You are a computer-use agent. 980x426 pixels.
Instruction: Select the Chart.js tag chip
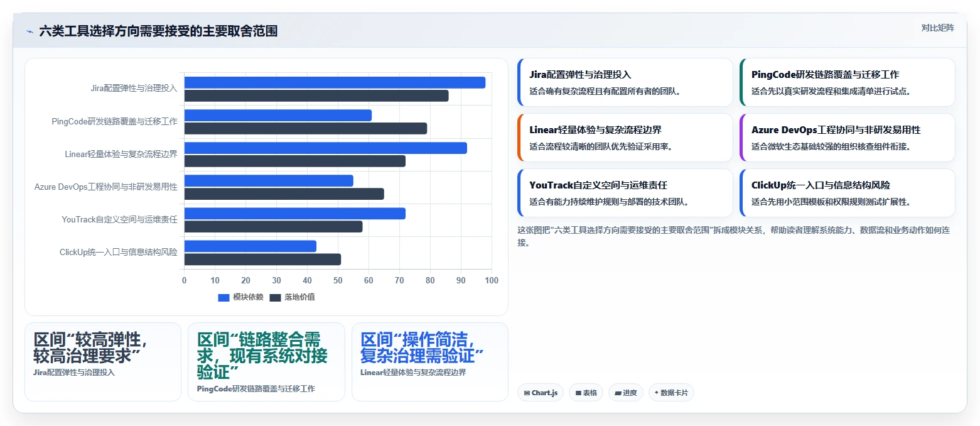(x=541, y=393)
